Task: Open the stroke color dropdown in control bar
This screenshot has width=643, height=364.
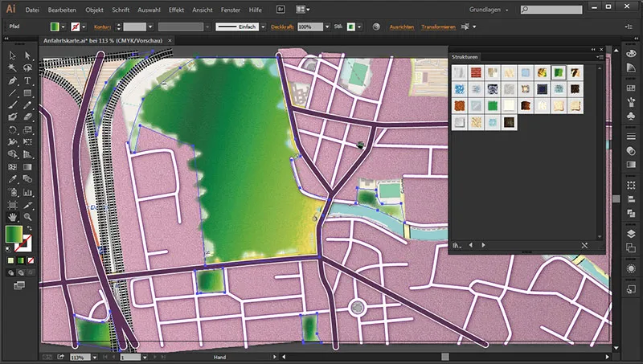Action: click(x=84, y=27)
